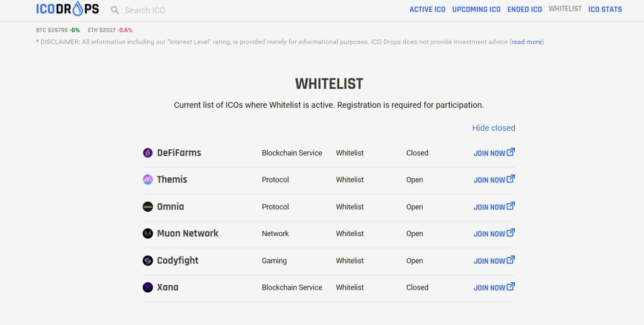Go to the Upcoming ICO page
The image size is (644, 325).
[x=476, y=9]
